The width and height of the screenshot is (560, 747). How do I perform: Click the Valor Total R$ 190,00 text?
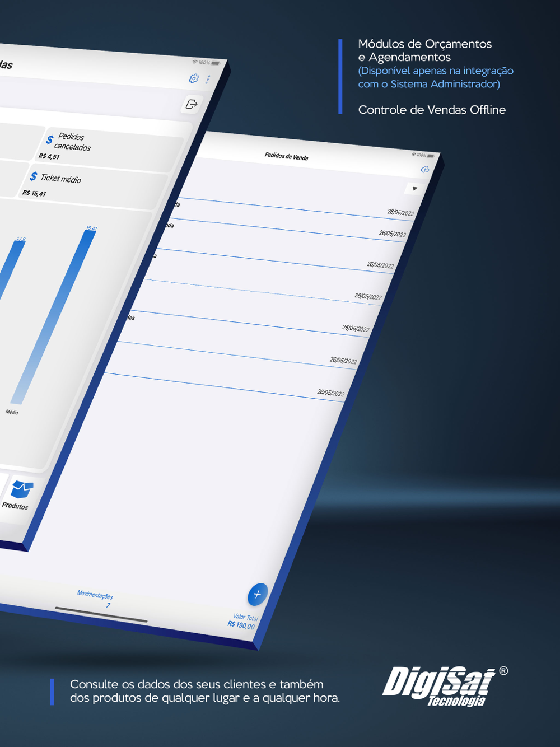click(x=242, y=621)
